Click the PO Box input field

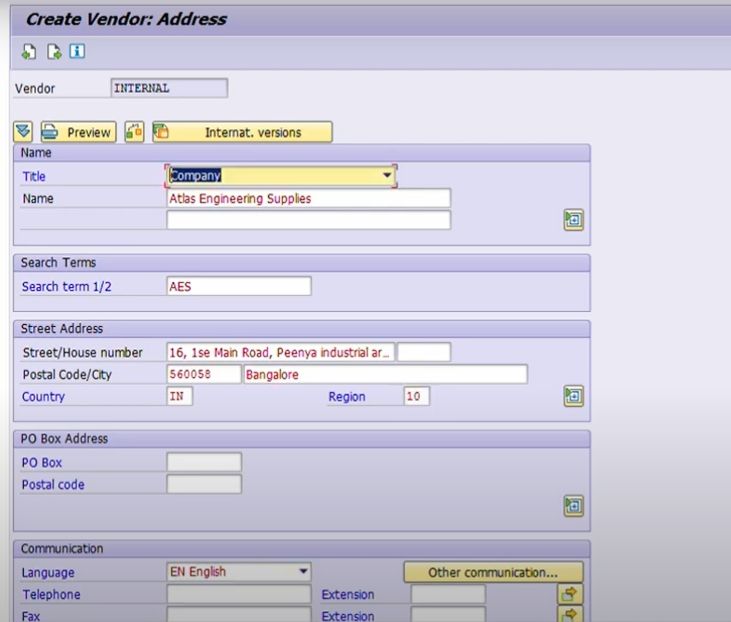pyautogui.click(x=204, y=462)
